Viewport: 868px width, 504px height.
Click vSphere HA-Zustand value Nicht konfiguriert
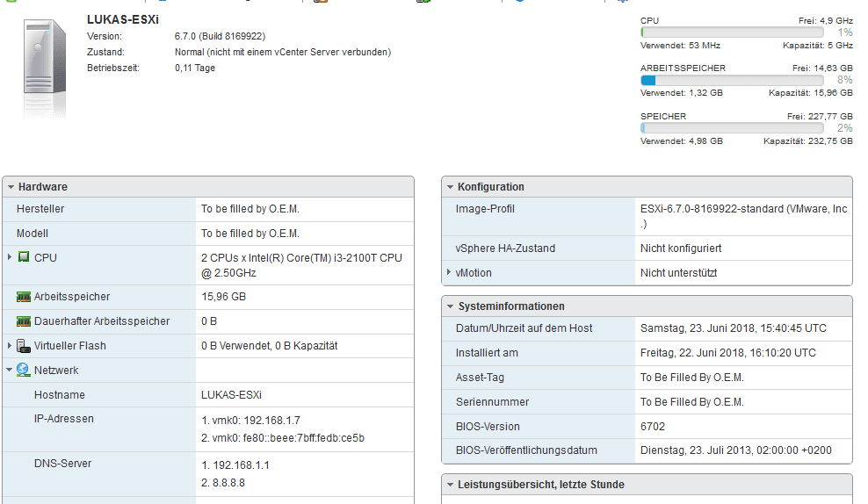[x=681, y=248]
